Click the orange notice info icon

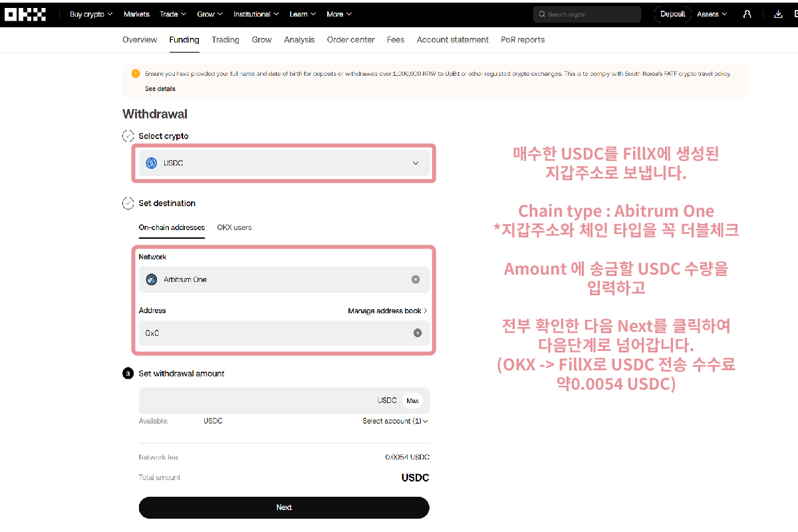pos(136,74)
